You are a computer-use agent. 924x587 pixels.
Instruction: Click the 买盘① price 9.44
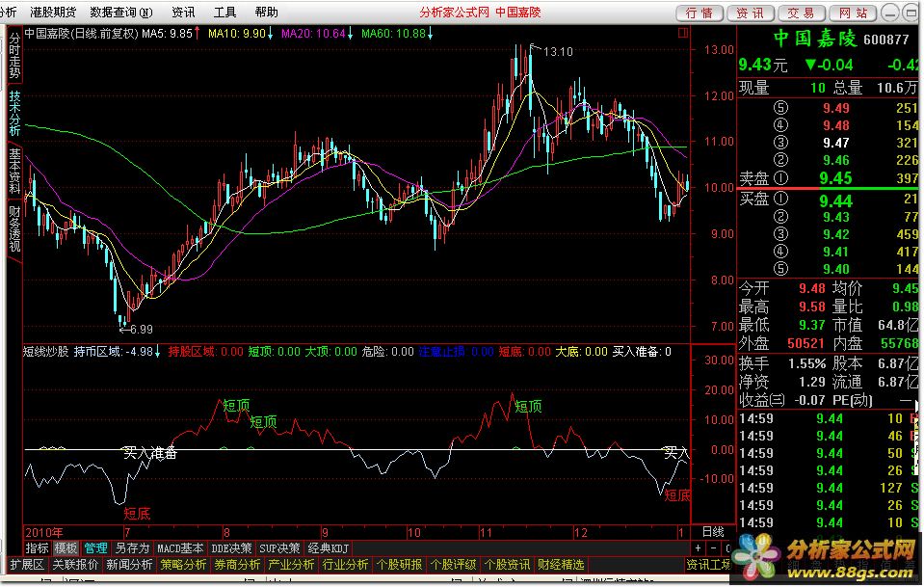coord(835,201)
